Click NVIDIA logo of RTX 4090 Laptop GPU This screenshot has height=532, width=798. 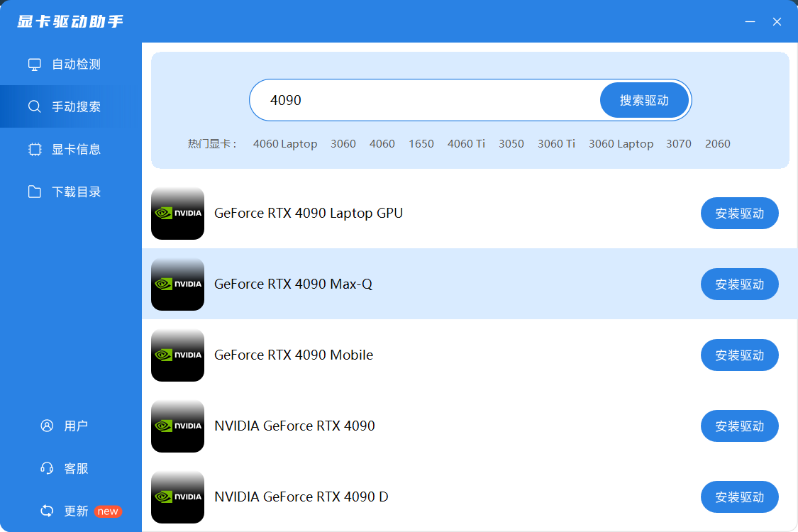point(177,213)
